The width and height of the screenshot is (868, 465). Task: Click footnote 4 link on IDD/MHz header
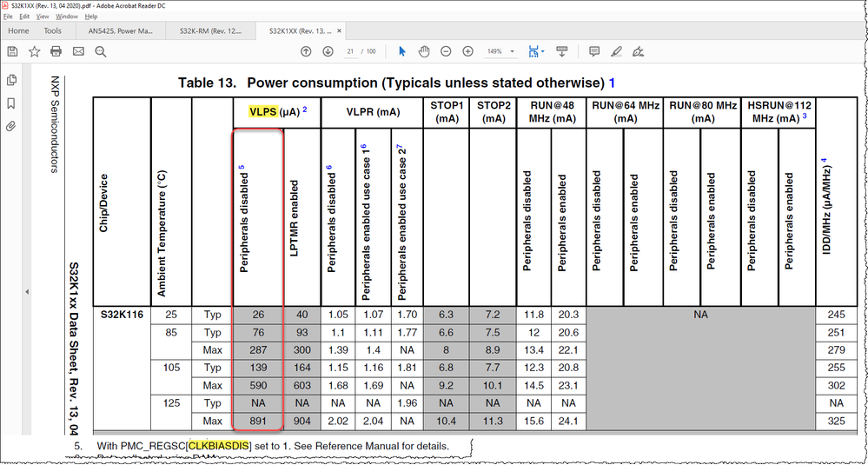[x=824, y=161]
